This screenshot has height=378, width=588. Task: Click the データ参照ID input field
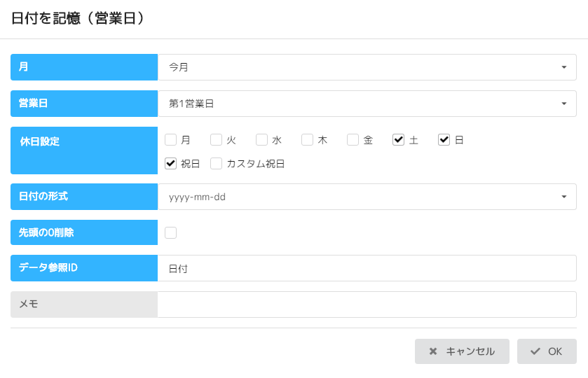point(367,268)
